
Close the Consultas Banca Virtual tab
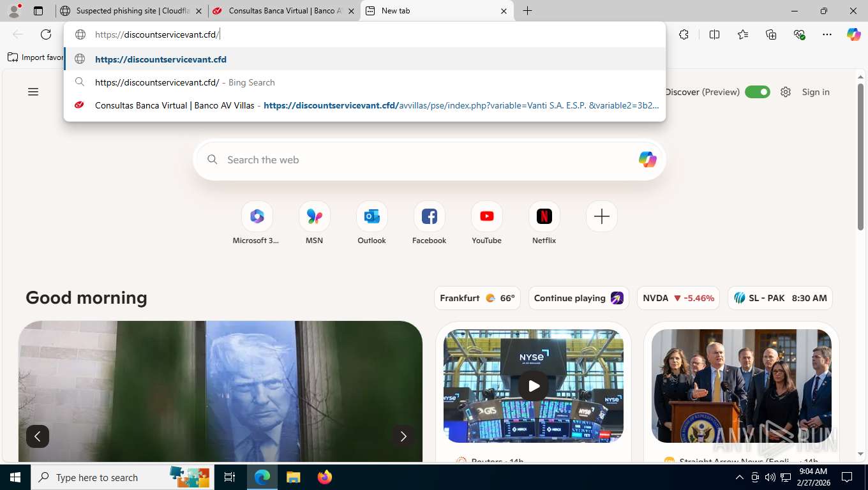[351, 11]
